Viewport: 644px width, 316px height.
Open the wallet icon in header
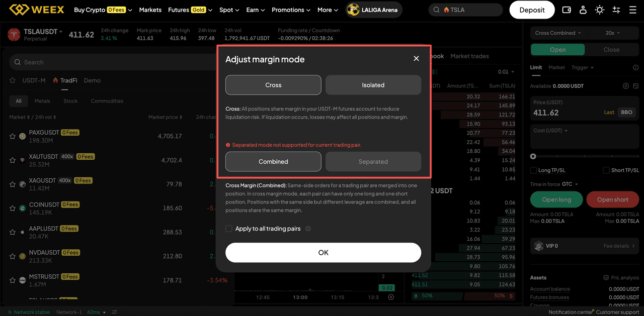point(566,10)
